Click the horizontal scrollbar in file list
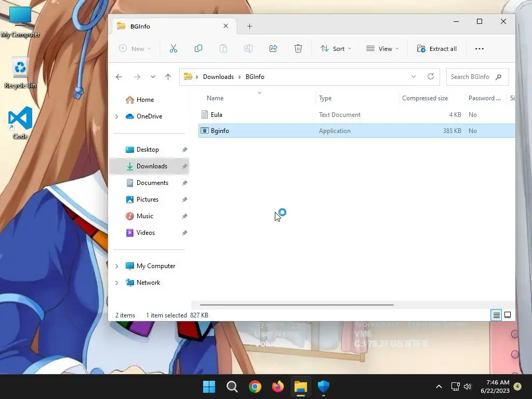 coord(297,305)
